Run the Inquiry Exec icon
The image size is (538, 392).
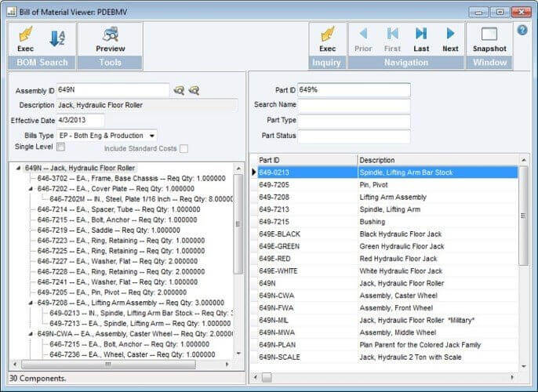click(327, 38)
